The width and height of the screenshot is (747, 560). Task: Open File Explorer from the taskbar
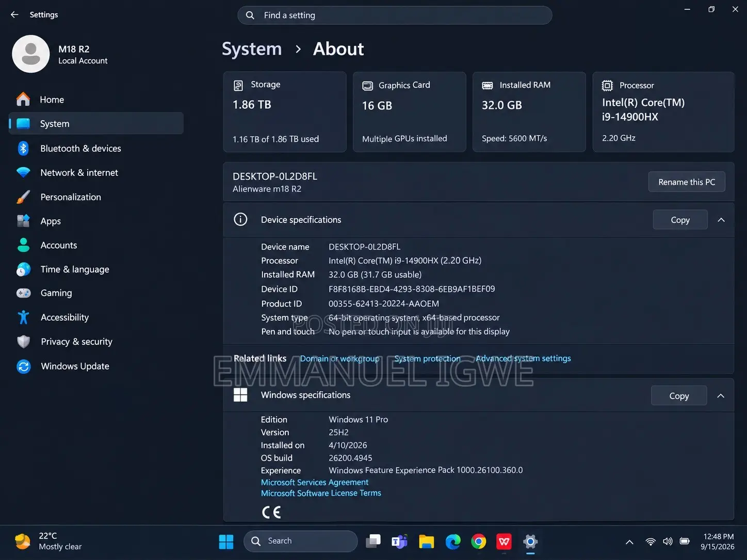pyautogui.click(x=426, y=541)
